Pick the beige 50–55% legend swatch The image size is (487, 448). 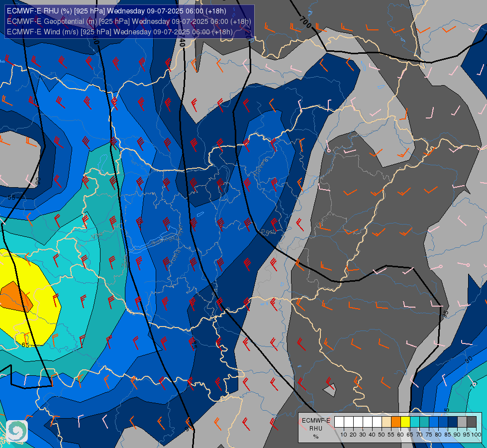387,422
